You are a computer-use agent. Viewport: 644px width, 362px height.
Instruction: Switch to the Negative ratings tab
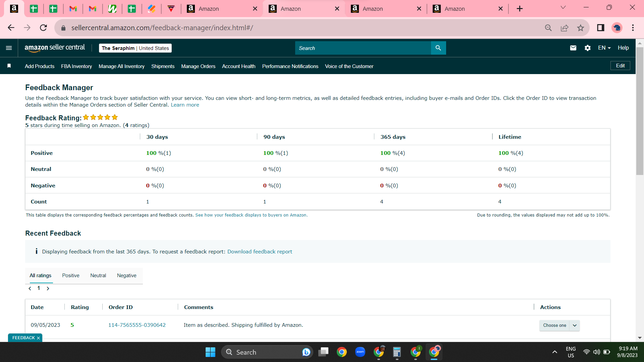pyautogui.click(x=127, y=276)
